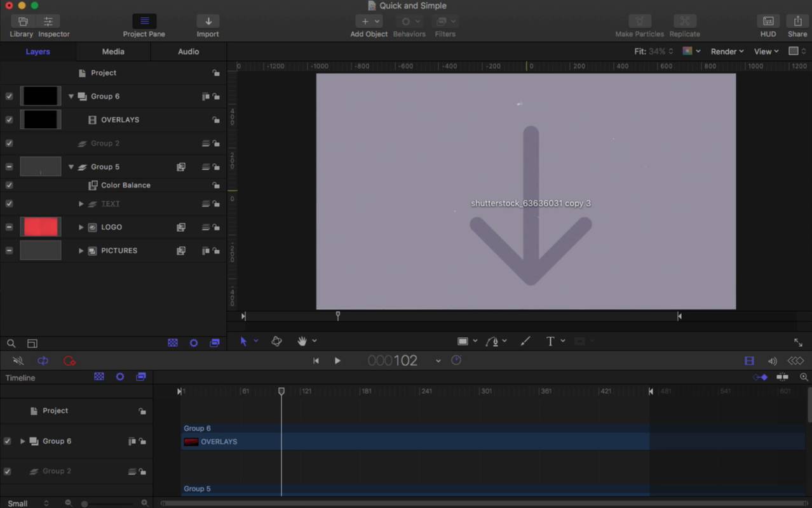Expand the LOGO layer
Viewport: 812px width, 508px height.
(81, 227)
